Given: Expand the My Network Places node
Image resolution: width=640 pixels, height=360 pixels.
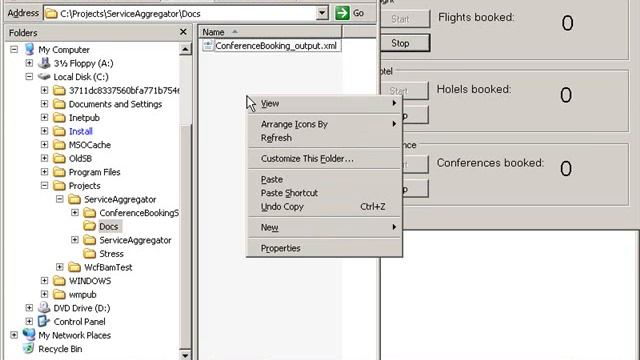Looking at the screenshot, I should [x=14, y=335].
